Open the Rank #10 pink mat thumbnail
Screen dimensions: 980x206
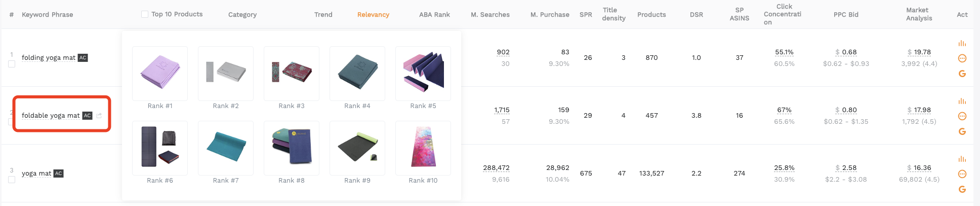click(423, 148)
